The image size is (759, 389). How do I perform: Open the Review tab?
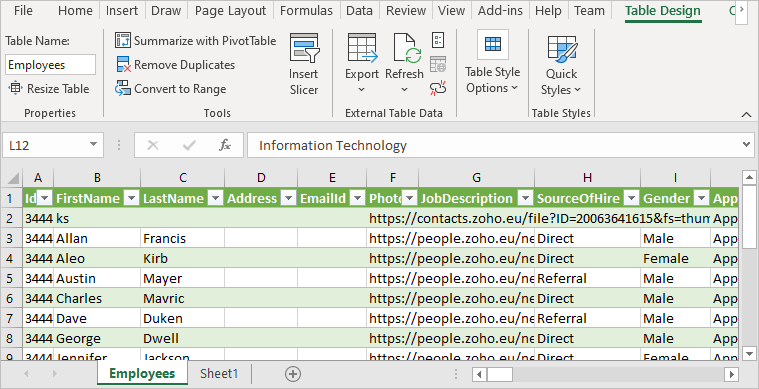[x=406, y=11]
